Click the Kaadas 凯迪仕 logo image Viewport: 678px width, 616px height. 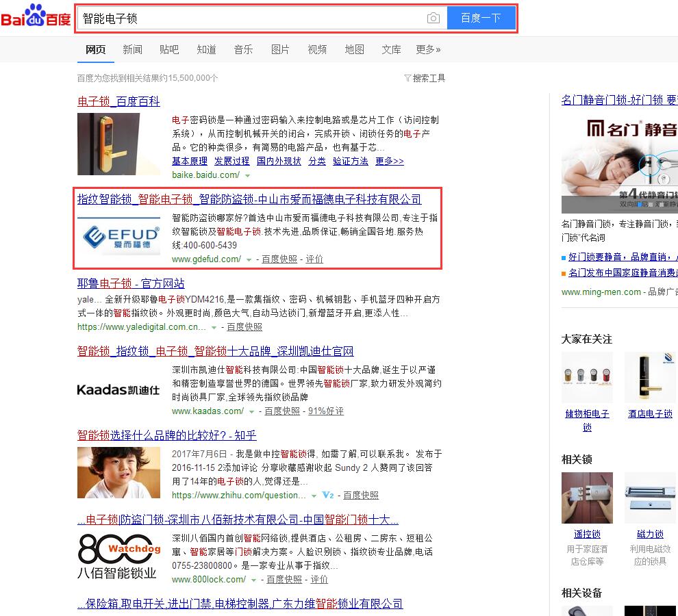click(x=118, y=390)
